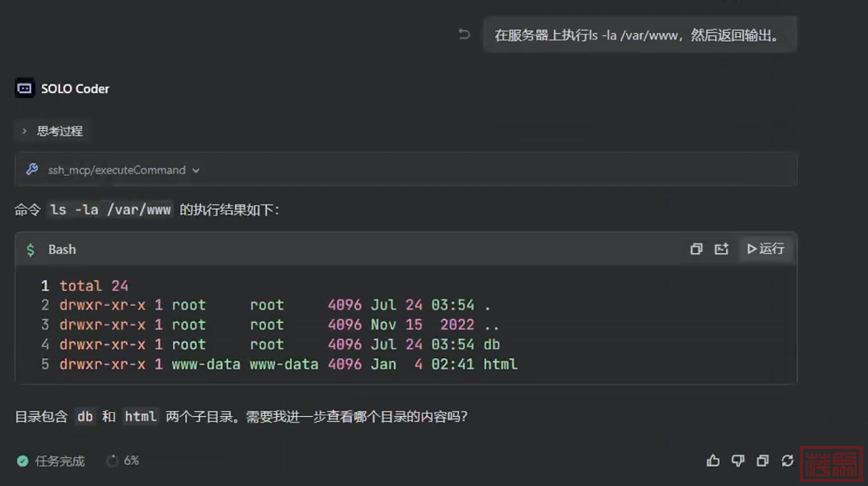Open the ssh_mcp/executeCommand dropdown chevron
Screen dimensions: 868x486
tap(196, 170)
